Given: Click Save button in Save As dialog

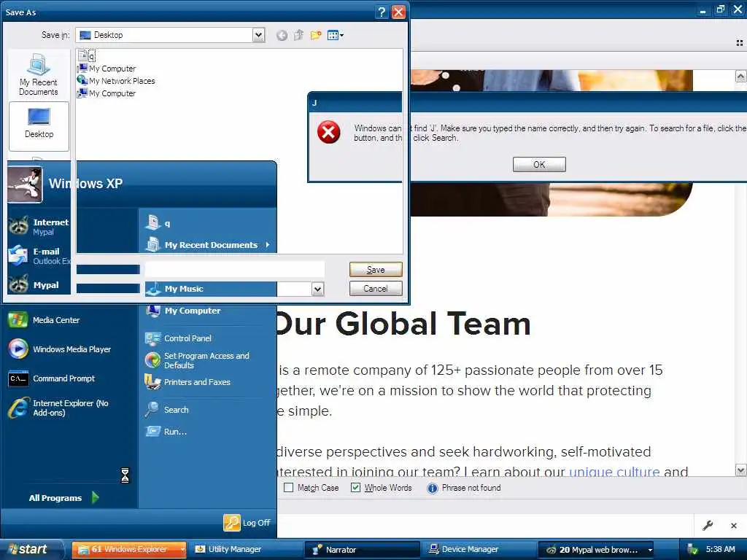Looking at the screenshot, I should pos(376,270).
